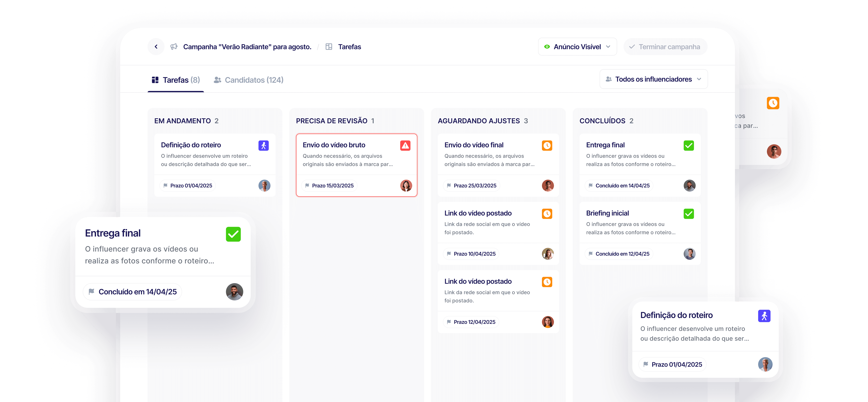868x402 pixels.
Task: Click the chevron arrow next to Anúncio Visível
Action: (x=608, y=47)
